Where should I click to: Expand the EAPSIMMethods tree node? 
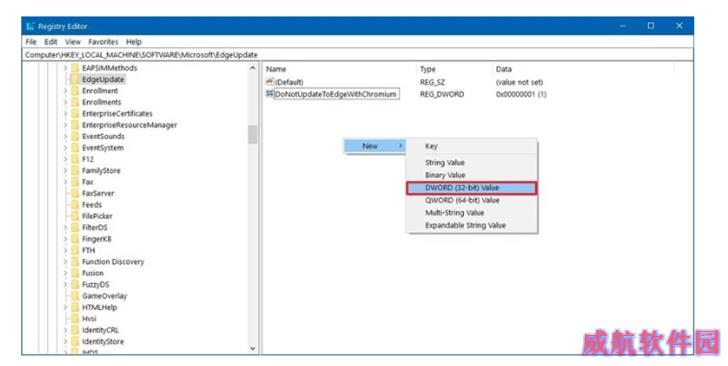pyautogui.click(x=65, y=68)
